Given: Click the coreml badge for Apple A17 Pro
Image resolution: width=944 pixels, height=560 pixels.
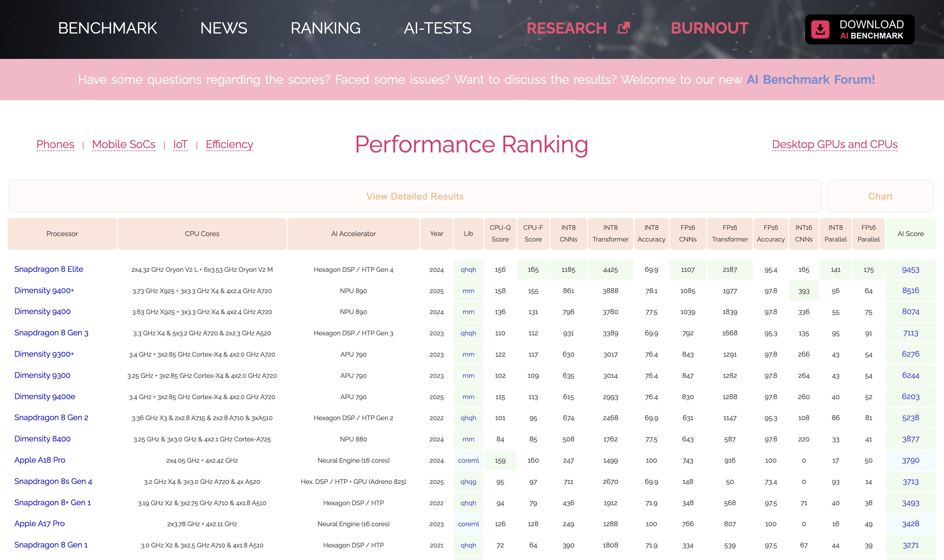Looking at the screenshot, I should point(468,524).
